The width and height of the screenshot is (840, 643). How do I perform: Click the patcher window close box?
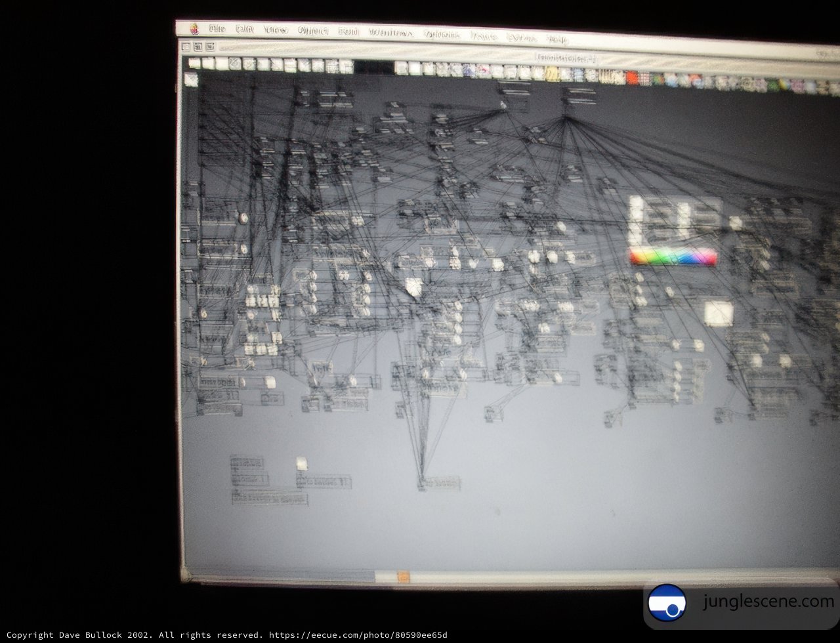click(186, 47)
